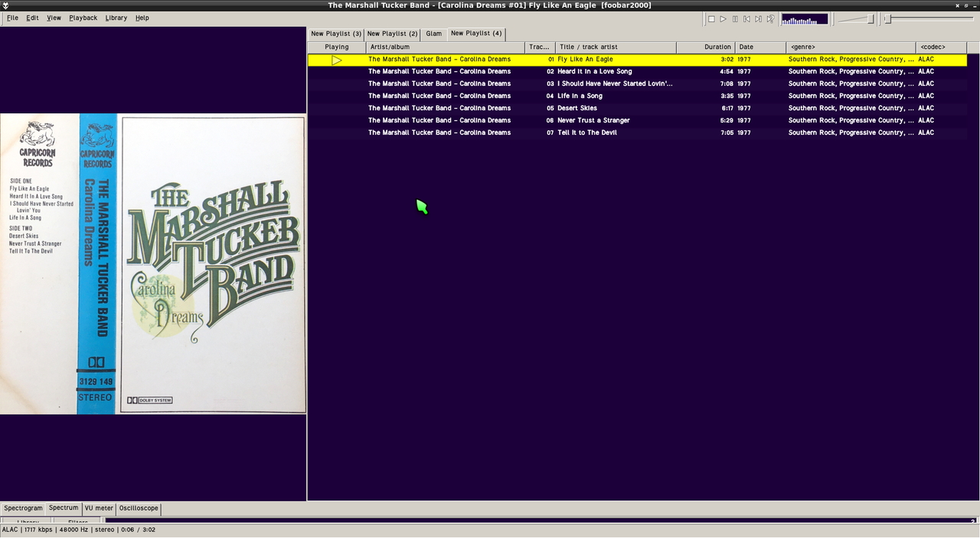Click duration 7:08 of track 03
Image resolution: width=980 pixels, height=538 pixels.
coord(727,84)
